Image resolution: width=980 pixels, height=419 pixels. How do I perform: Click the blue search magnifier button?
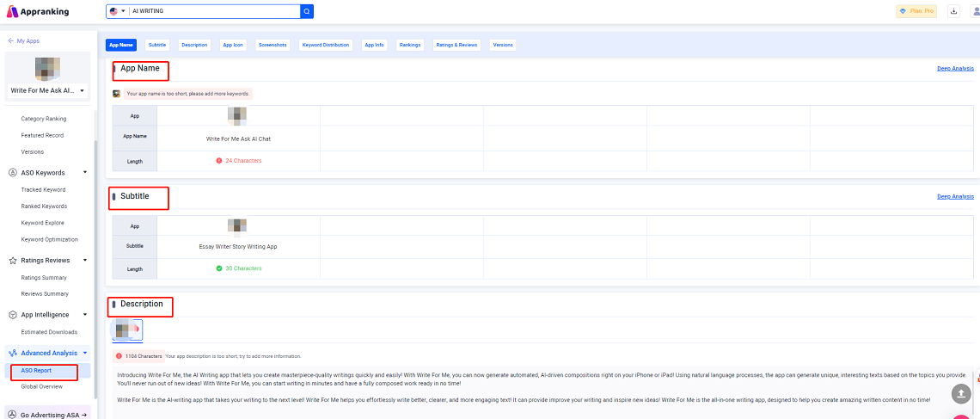coord(306,11)
